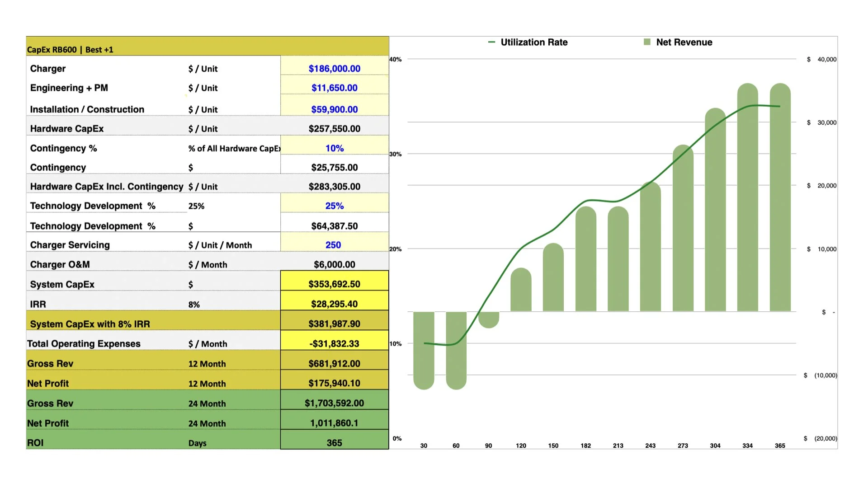Click the CapEx RB600 | Best +1 header
Image resolution: width=868 pixels, height=488 pixels.
coord(70,50)
